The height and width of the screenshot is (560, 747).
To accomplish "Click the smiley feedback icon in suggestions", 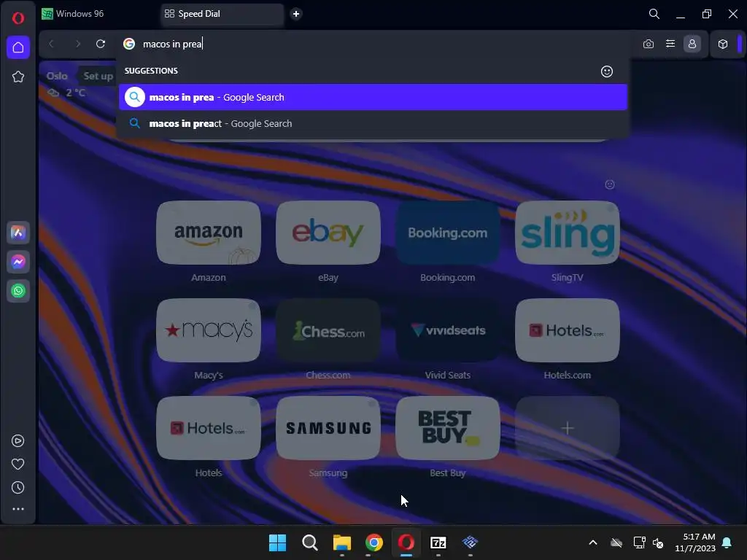I will coord(606,71).
